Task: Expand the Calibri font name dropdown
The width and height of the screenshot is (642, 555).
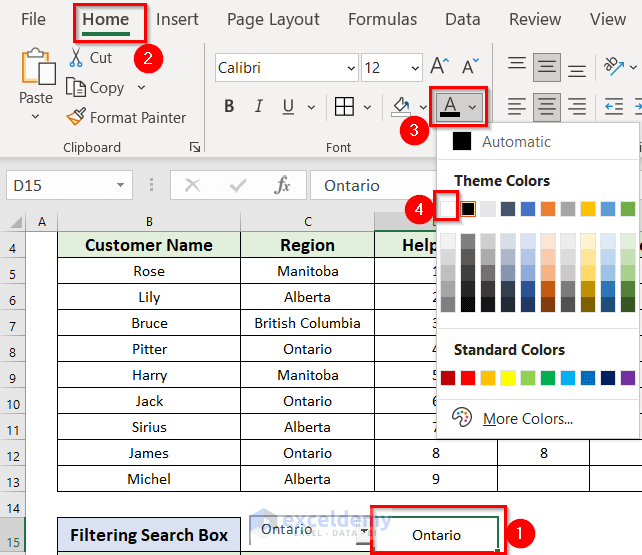Action: 350,68
